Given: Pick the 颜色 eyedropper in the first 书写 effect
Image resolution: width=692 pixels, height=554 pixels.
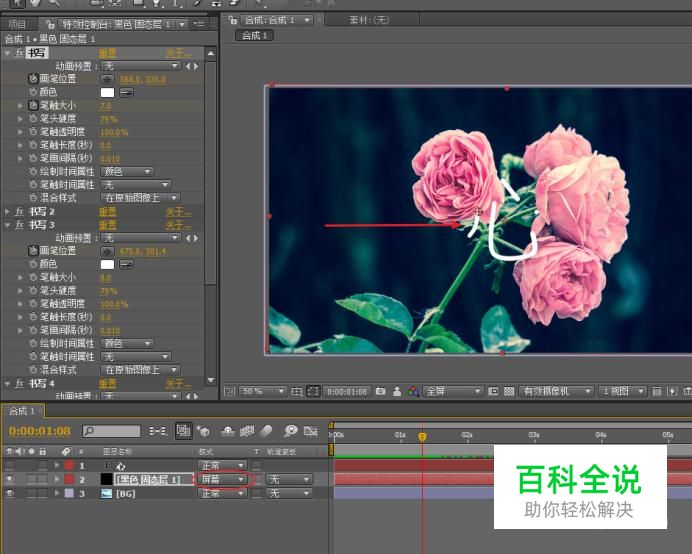Looking at the screenshot, I should tap(126, 93).
